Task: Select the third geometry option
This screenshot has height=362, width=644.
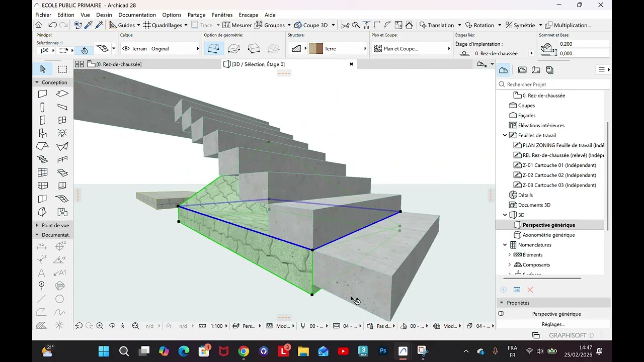Action: coord(254,49)
